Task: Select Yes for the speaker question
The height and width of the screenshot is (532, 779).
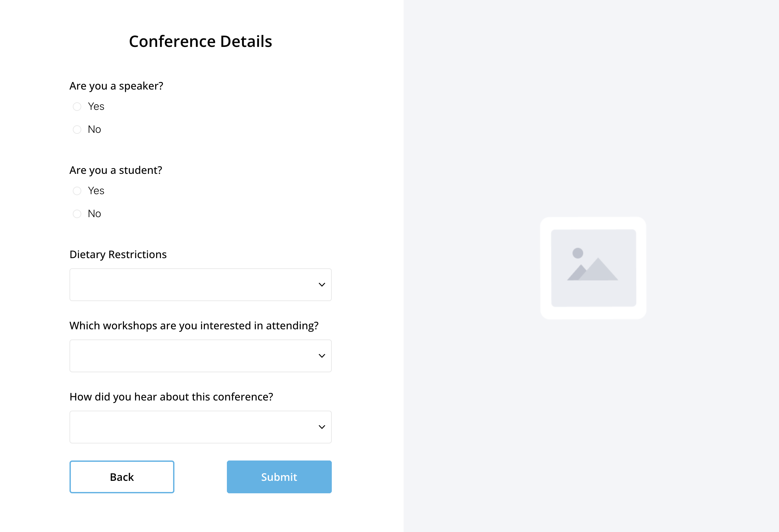Action: [x=77, y=107]
